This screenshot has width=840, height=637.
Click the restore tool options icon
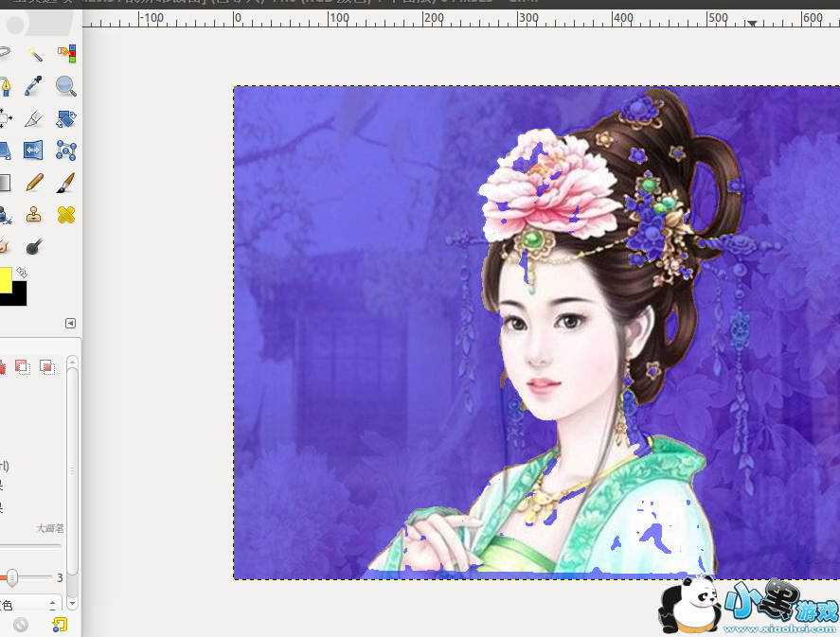(x=60, y=625)
